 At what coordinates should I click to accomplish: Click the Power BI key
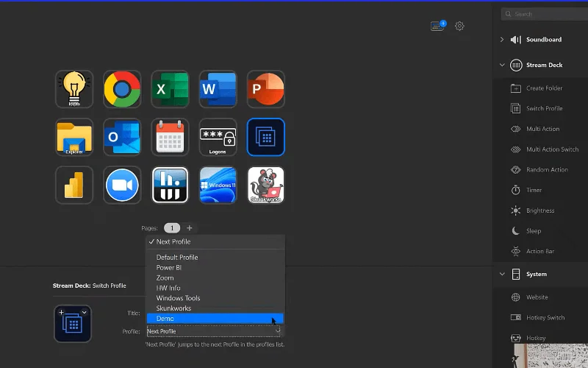click(74, 185)
